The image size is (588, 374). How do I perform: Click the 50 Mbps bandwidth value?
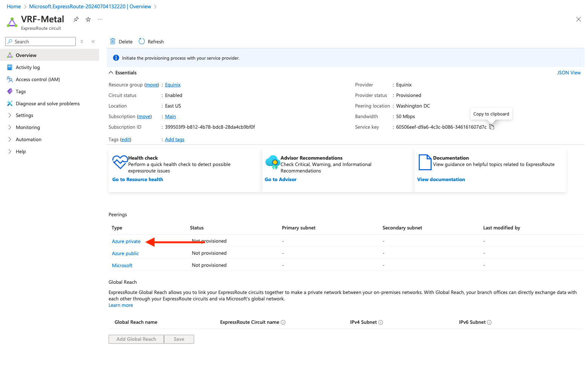pos(406,117)
